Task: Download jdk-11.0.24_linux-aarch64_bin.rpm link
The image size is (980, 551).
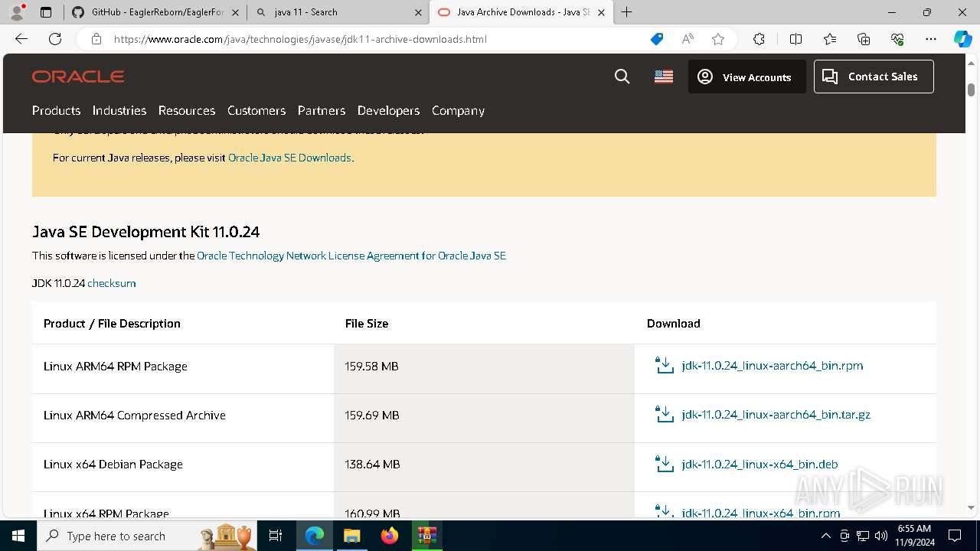Action: pyautogui.click(x=773, y=365)
